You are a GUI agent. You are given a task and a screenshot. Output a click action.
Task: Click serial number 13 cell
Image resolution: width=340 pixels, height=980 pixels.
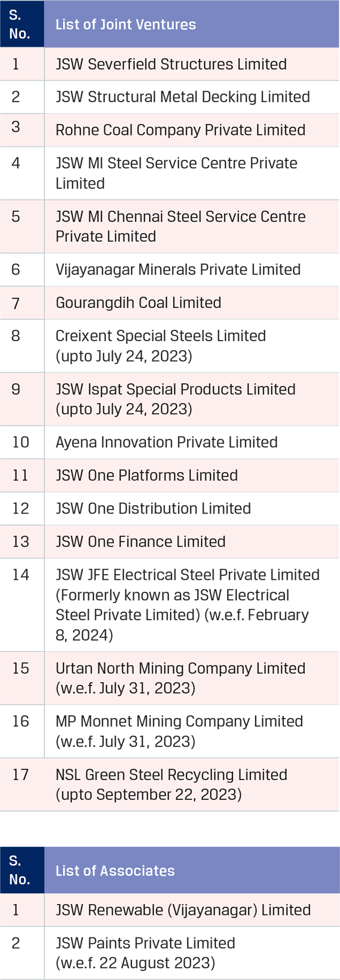[x=20, y=542]
